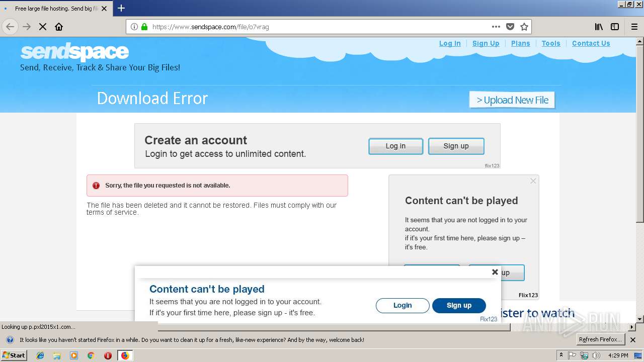Open a new browser tab
644x362 pixels.
coord(121,8)
